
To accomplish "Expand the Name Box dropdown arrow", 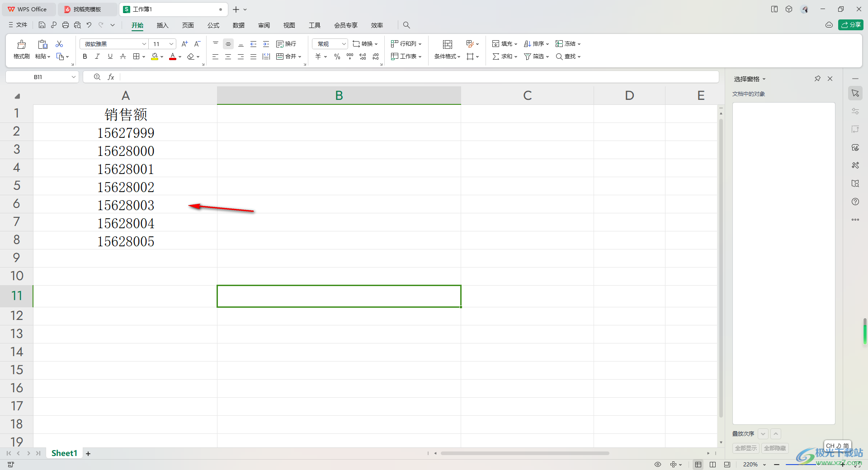I will click(73, 77).
